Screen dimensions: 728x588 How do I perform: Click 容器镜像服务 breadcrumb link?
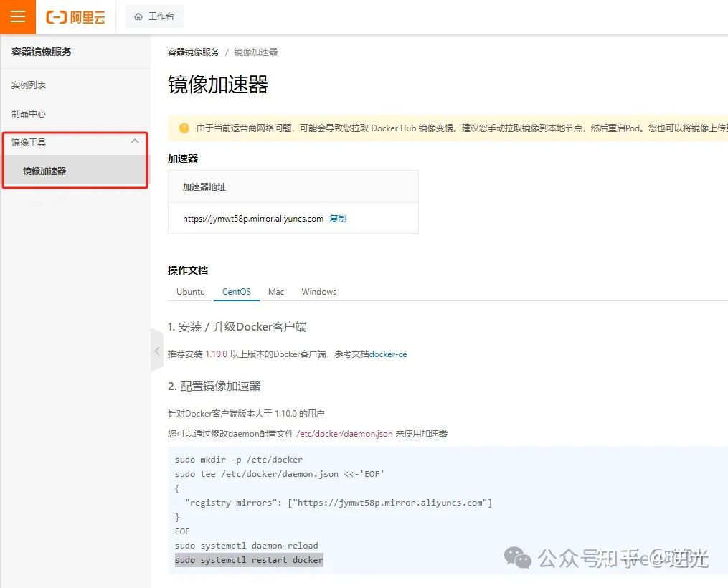click(x=193, y=52)
